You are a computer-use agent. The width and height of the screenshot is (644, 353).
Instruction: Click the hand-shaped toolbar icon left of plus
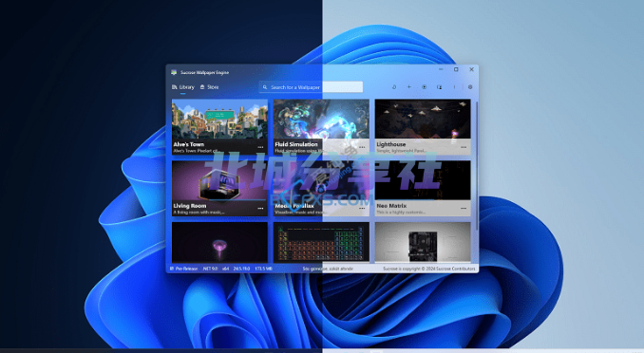click(394, 87)
